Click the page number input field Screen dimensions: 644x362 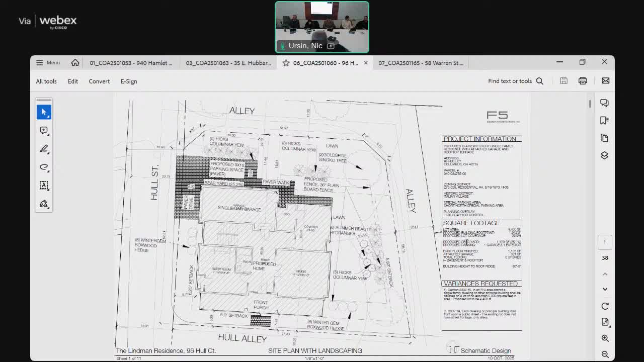pos(605,242)
